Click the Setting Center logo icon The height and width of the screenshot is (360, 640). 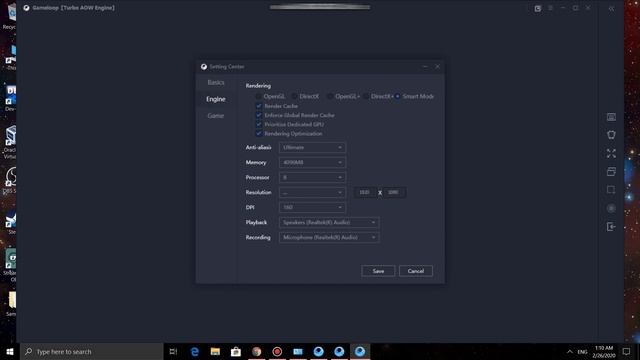tap(204, 67)
